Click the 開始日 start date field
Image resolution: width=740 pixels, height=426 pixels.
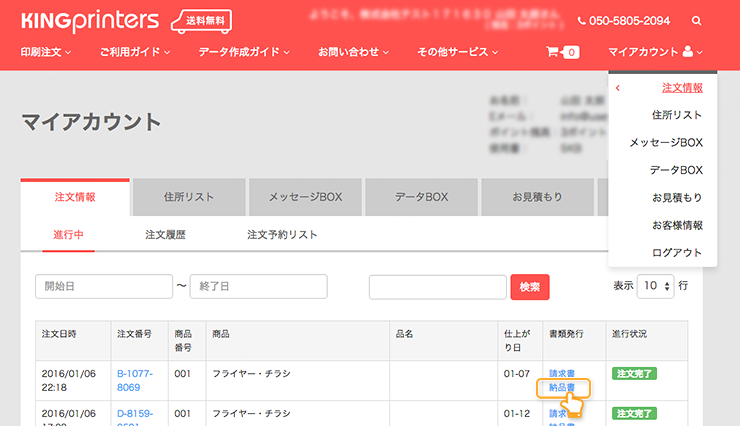(x=103, y=287)
